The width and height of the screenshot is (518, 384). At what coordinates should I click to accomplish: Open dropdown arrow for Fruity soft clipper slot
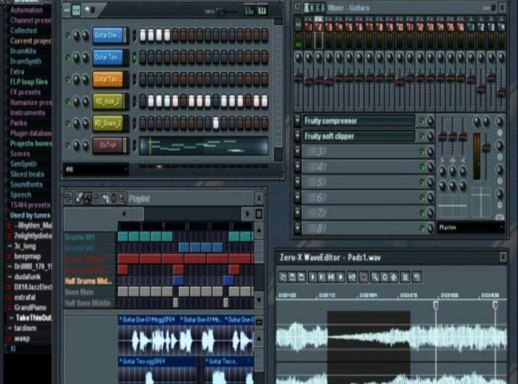297,136
